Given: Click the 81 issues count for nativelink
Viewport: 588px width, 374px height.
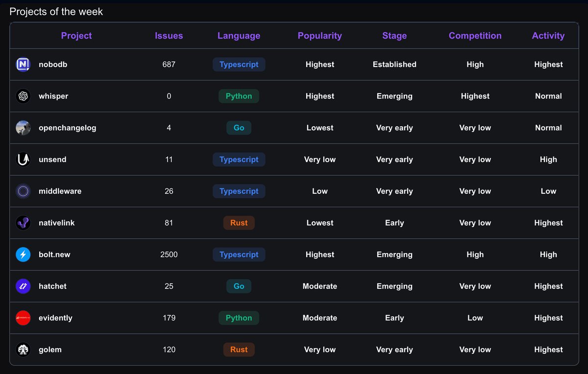Looking at the screenshot, I should click(x=169, y=223).
